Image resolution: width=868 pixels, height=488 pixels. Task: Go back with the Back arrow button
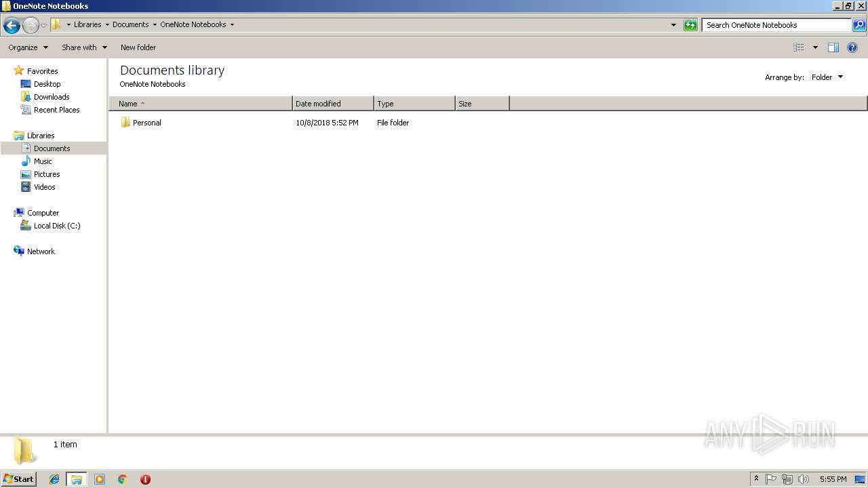click(12, 26)
